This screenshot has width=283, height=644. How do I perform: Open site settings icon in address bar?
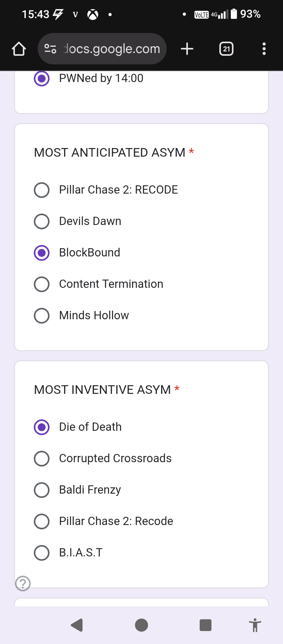[x=50, y=49]
